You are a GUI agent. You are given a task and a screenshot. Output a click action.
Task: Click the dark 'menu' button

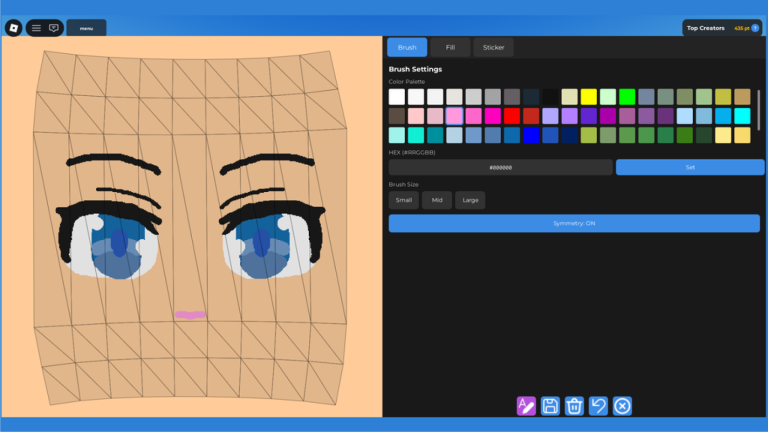tap(86, 28)
